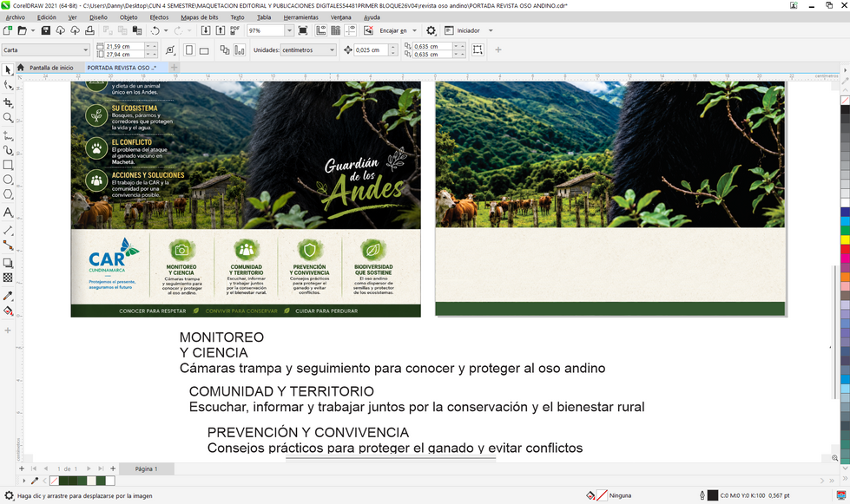Image resolution: width=850 pixels, height=504 pixels.
Task: Apply size to current page only
Action: click(239, 50)
